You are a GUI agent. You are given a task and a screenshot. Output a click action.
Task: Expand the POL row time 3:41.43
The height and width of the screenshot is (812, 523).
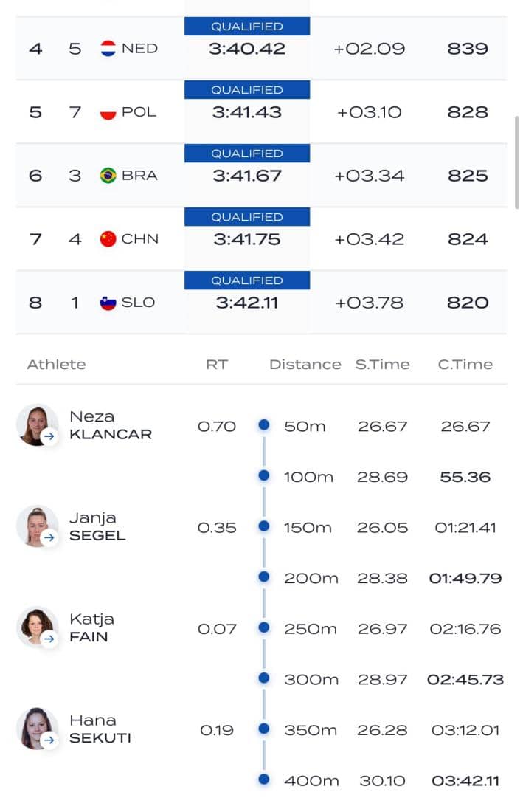(247, 112)
